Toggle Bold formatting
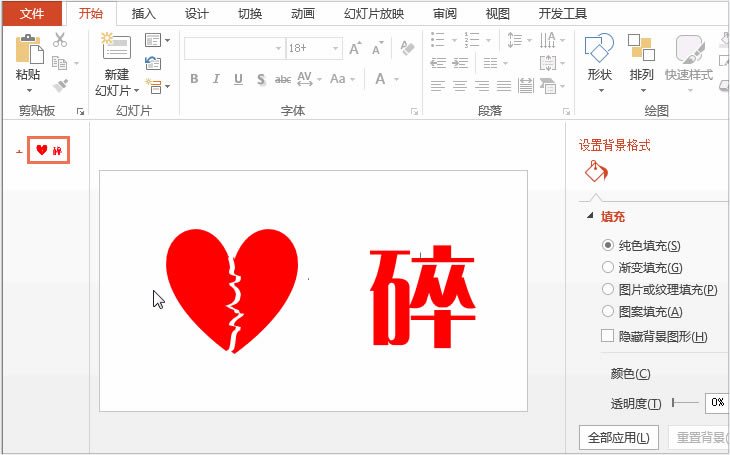Viewport: 730px width, 455px height. (194, 79)
